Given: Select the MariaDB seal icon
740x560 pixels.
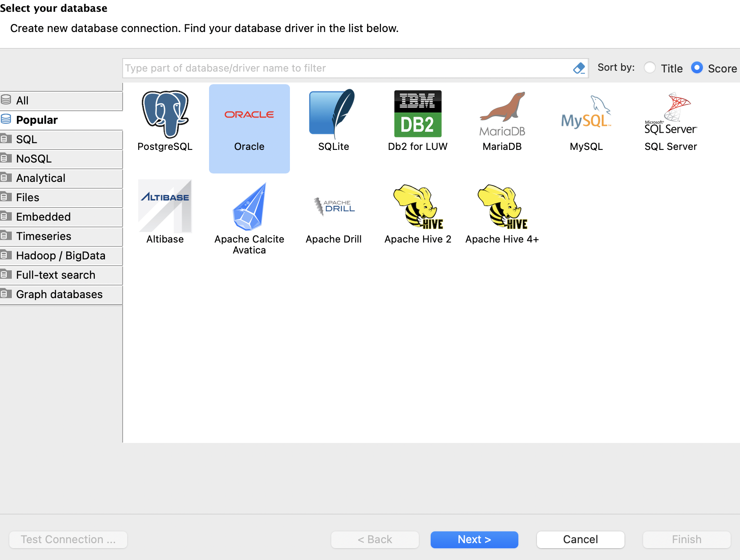Looking at the screenshot, I should tap(502, 114).
